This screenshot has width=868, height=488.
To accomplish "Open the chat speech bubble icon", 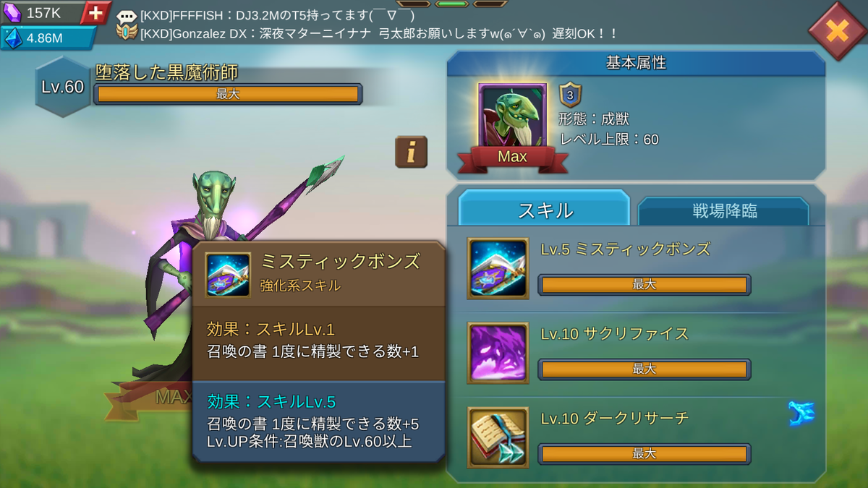I will tap(127, 16).
